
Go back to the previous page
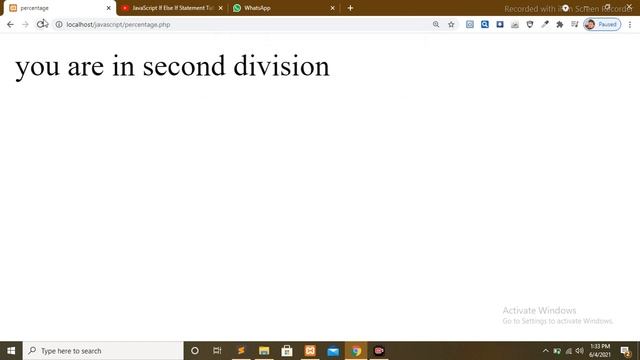(10, 24)
